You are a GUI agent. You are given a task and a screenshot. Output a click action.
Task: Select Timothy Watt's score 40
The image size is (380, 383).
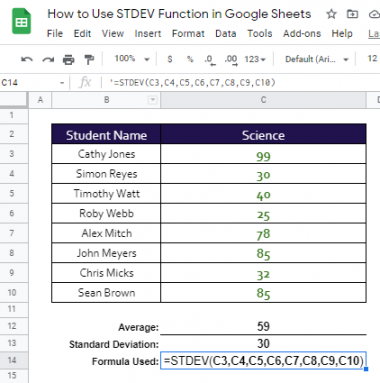pos(263,193)
